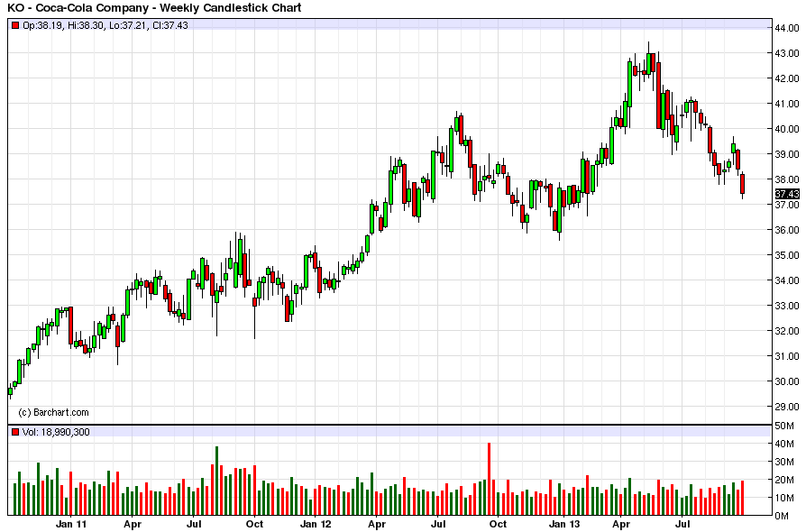Click the 34.00 price axis label
Screen dimensions: 806x532
(x=787, y=280)
